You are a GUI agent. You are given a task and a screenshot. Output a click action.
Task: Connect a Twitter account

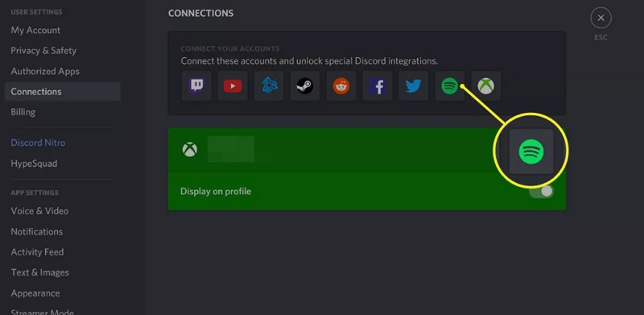pyautogui.click(x=414, y=86)
